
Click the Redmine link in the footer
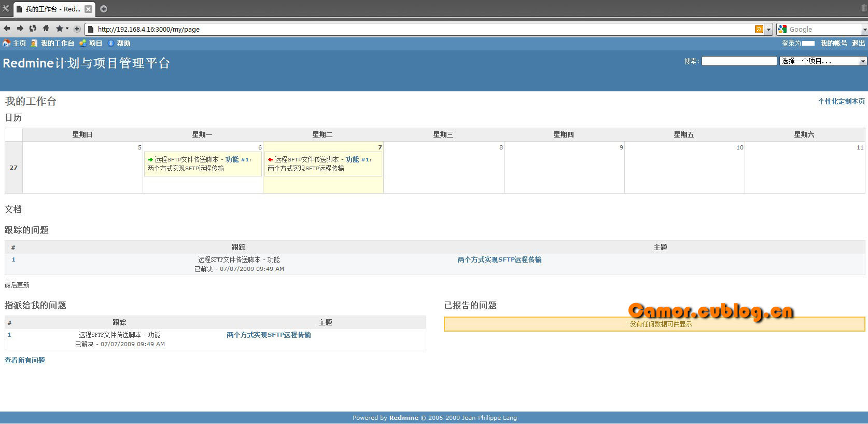[403, 418]
